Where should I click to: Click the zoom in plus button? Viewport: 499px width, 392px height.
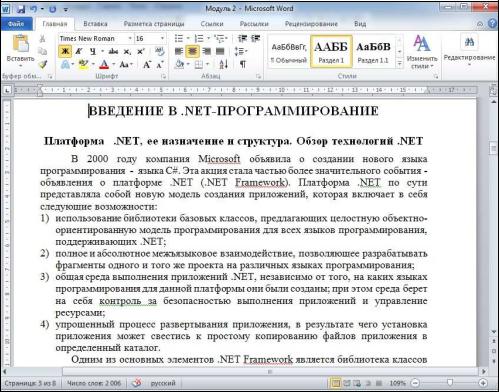tap(483, 383)
